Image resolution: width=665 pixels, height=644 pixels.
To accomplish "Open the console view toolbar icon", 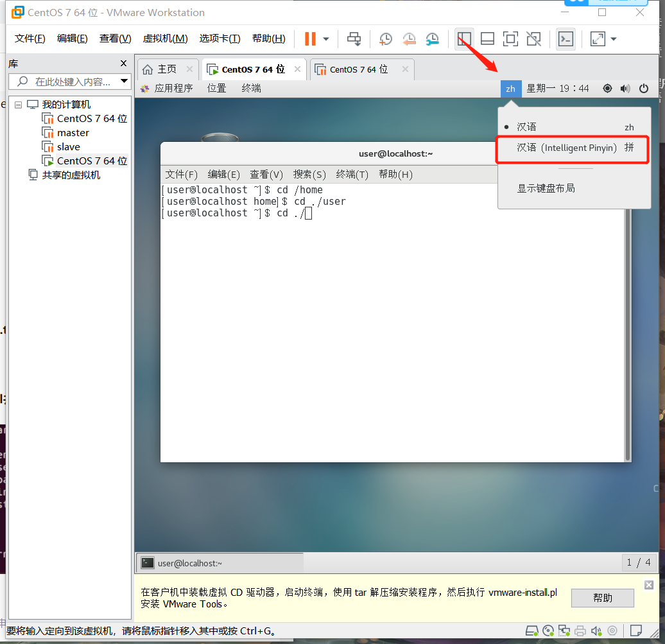I will 566,39.
